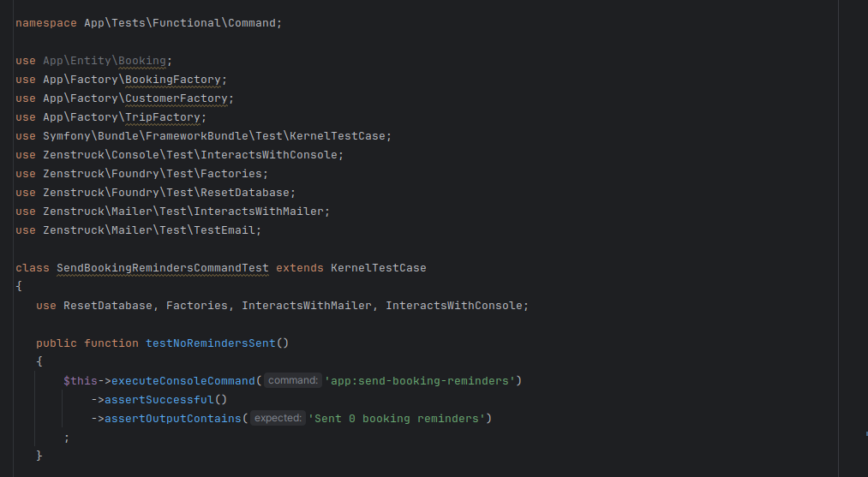Click InteractsWithConsole in the class trait list

[454, 306]
